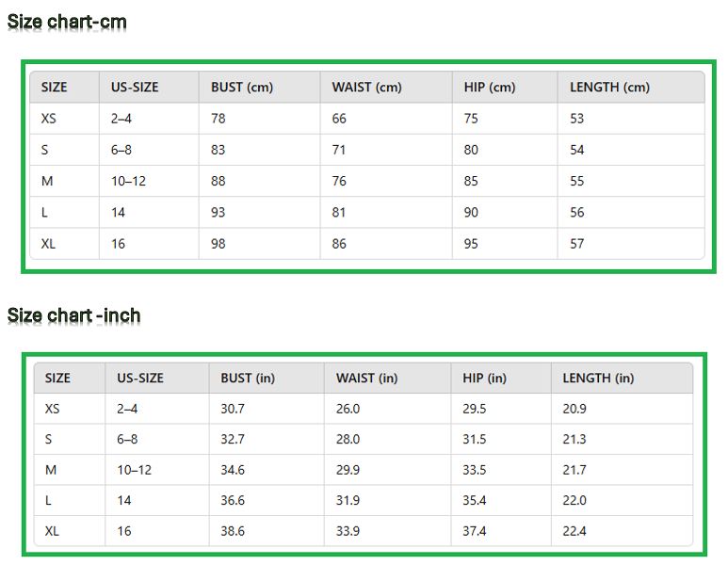Screen dimensions: 728x581
Task: Select the LENGTH (cm) column header
Action: [609, 88]
